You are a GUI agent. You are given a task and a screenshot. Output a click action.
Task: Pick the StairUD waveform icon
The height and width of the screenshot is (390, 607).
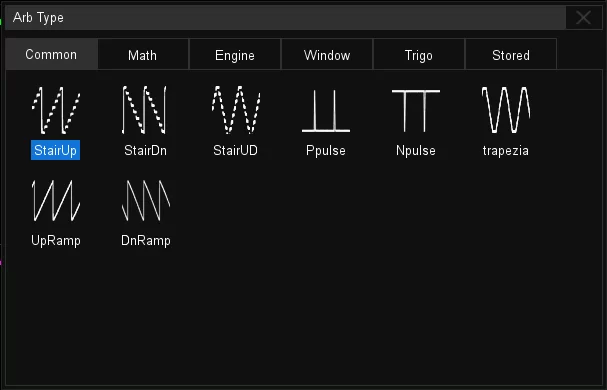(236, 110)
